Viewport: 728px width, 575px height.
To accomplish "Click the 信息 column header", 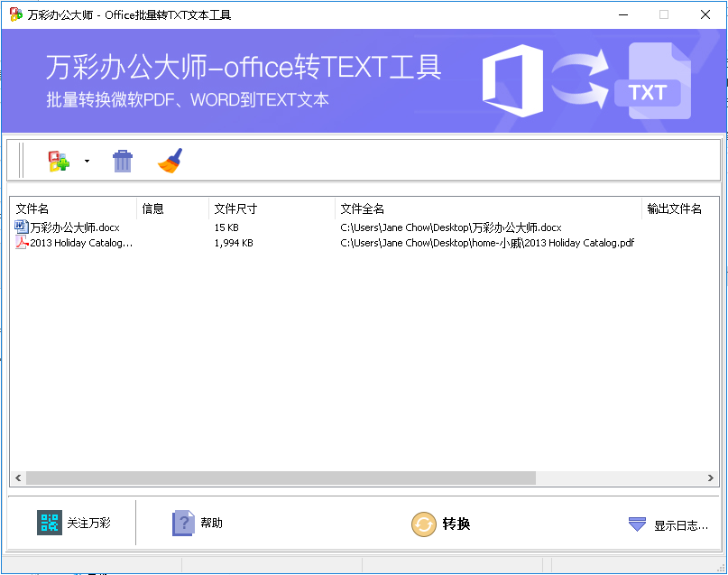I will [x=173, y=209].
